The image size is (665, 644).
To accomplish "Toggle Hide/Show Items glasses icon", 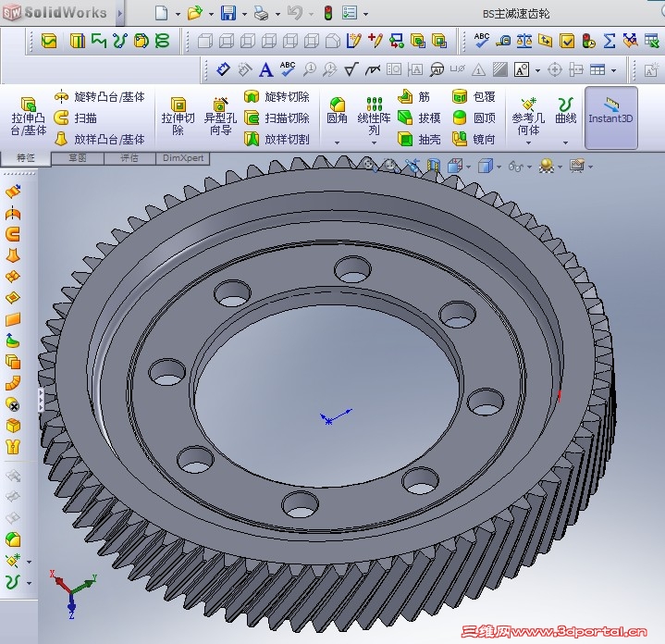I will pos(516,167).
